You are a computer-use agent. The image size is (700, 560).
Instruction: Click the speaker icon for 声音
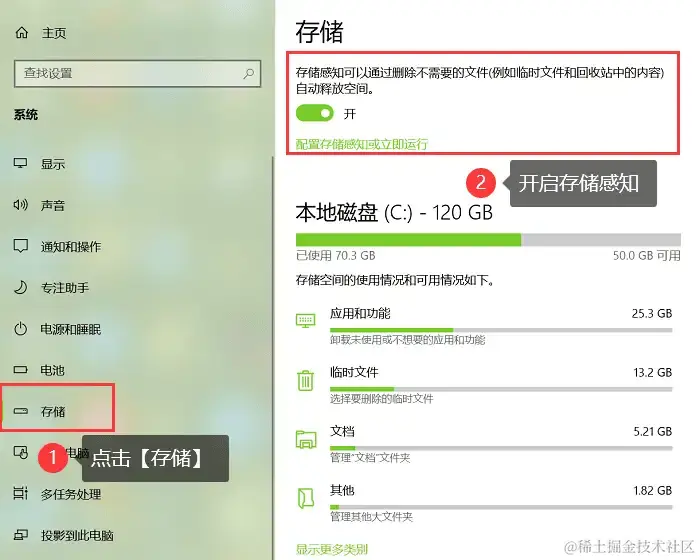pyautogui.click(x=21, y=205)
